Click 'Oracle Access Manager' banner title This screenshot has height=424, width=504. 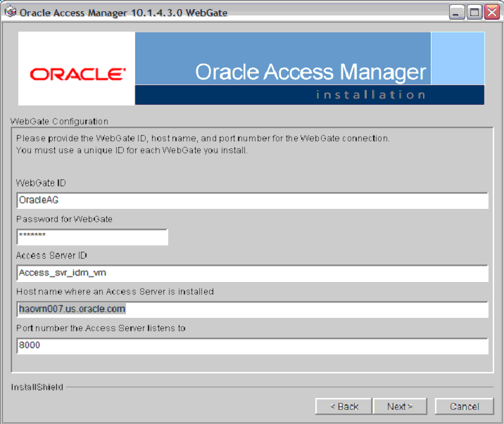point(310,72)
